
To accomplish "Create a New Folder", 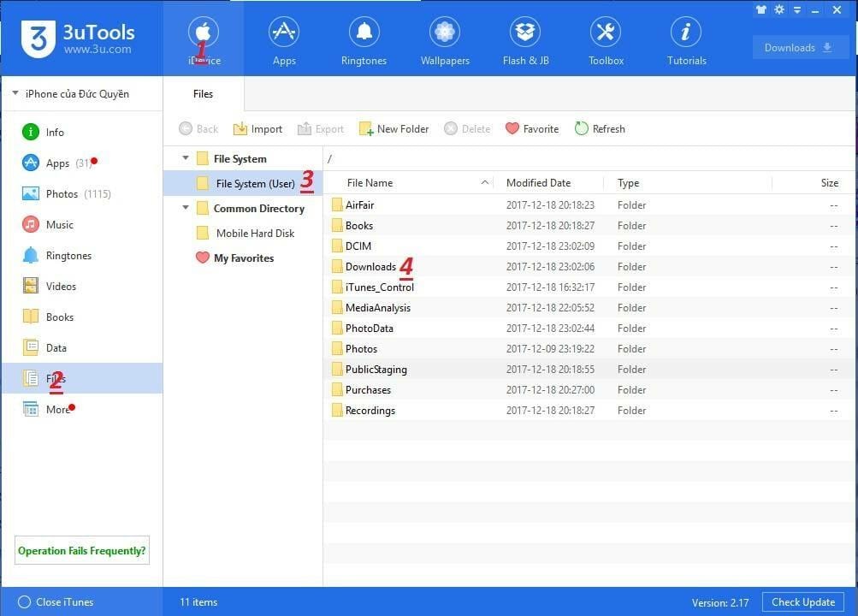I will 393,129.
